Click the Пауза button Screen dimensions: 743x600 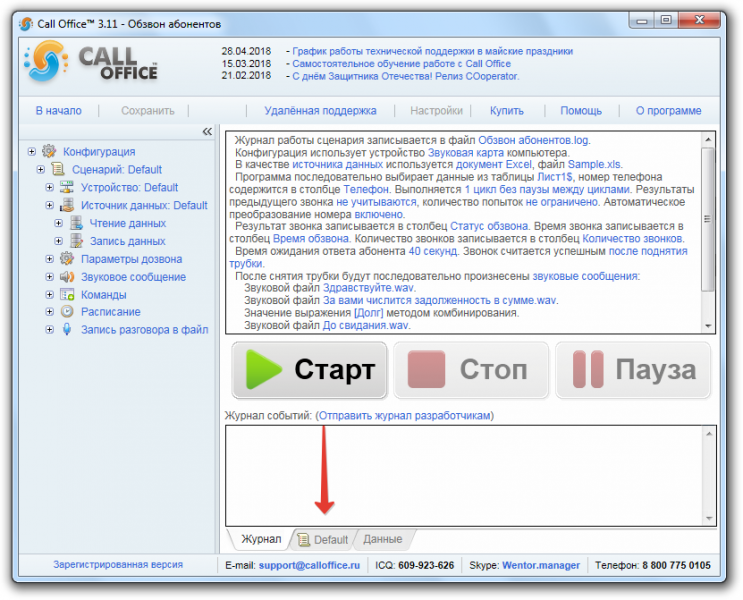(633, 370)
